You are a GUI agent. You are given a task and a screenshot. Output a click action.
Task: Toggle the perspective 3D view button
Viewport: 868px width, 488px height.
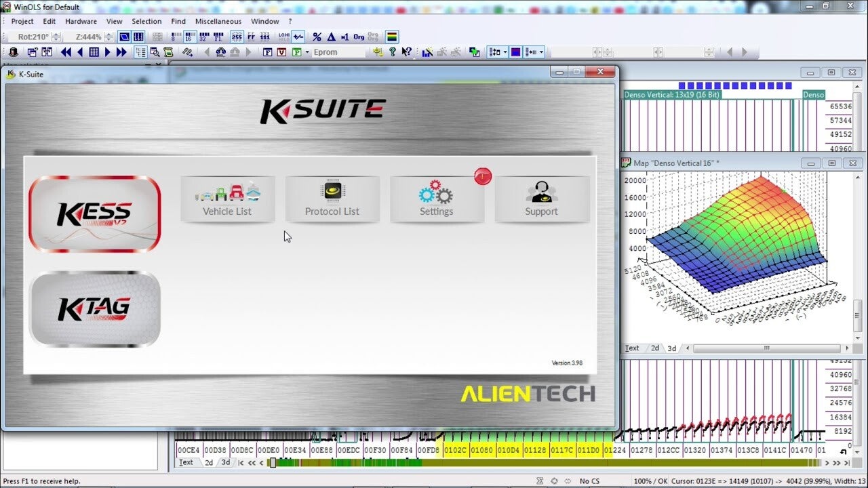point(124,37)
